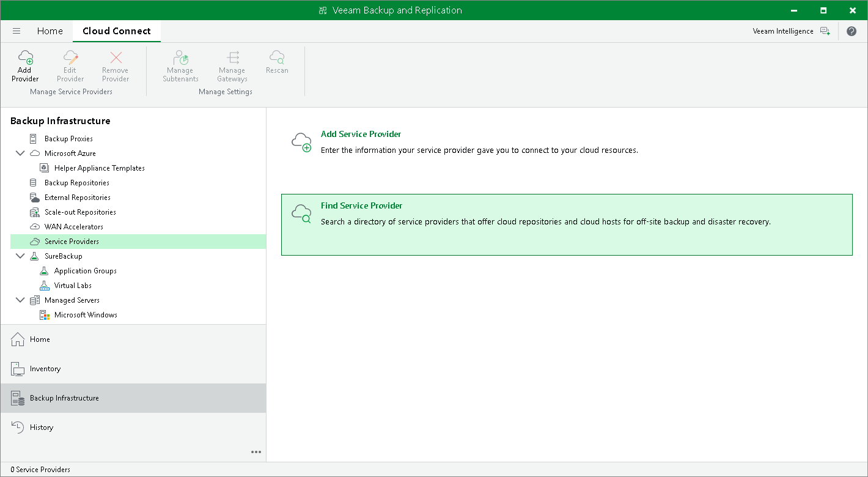
Task: Go to the Home navigation pane
Action: [x=40, y=339]
